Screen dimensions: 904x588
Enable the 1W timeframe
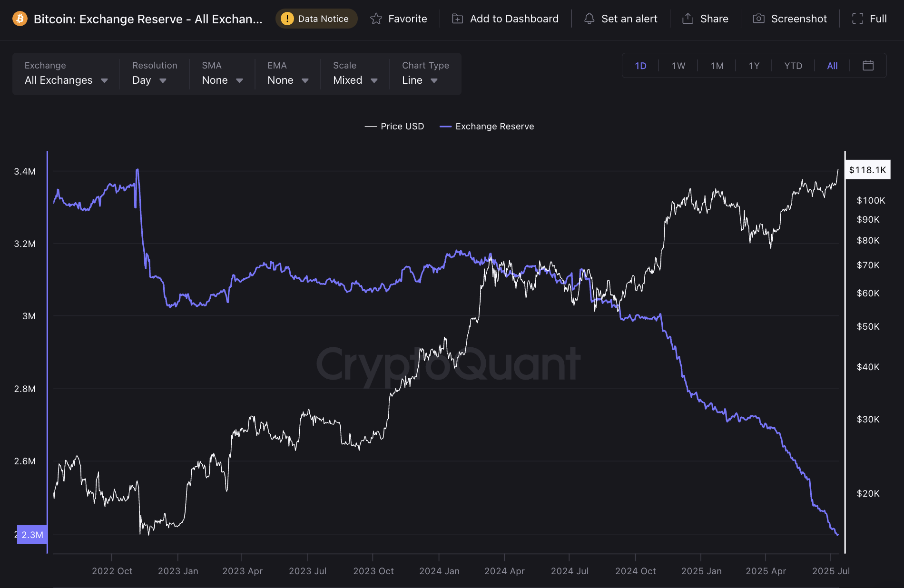(678, 66)
